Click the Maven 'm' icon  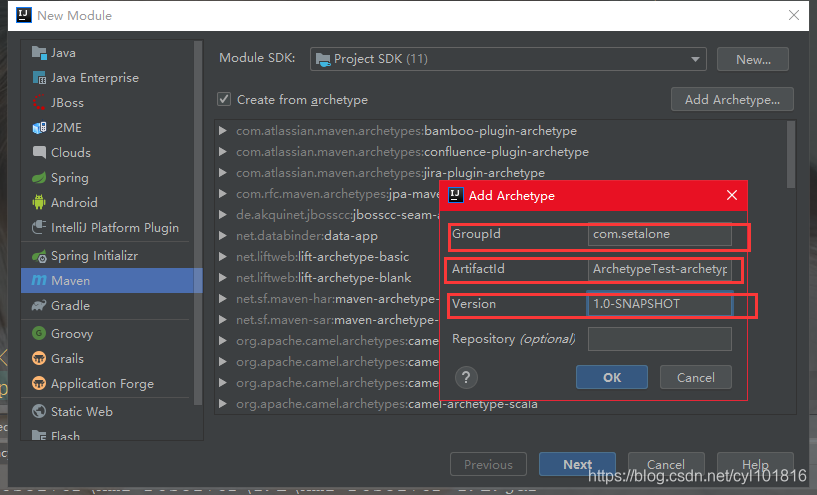[x=39, y=280]
